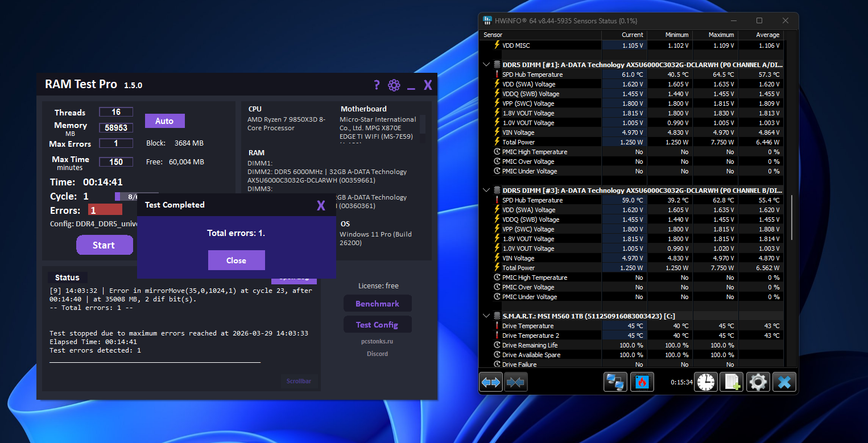Image resolution: width=868 pixels, height=443 pixels.
Task: Click the Max Errors input field
Action: (116, 143)
